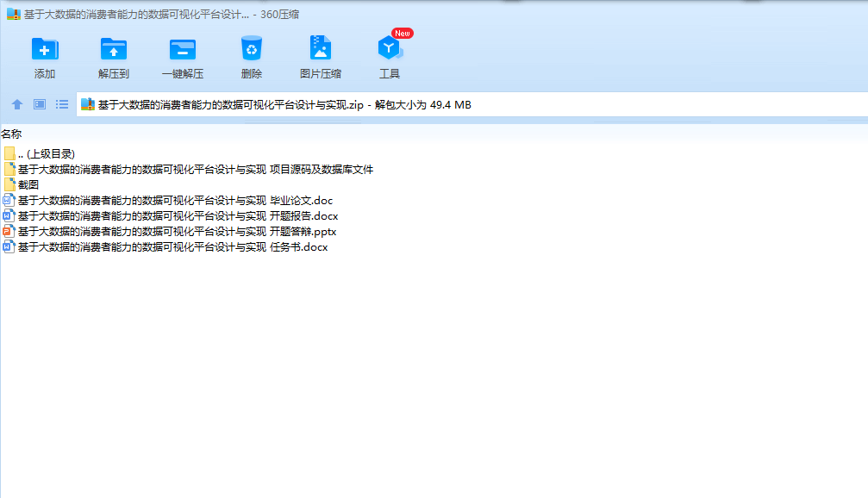The width and height of the screenshot is (868, 498).
Task: Click the Word icon of 任务书.docx
Action: [9, 246]
